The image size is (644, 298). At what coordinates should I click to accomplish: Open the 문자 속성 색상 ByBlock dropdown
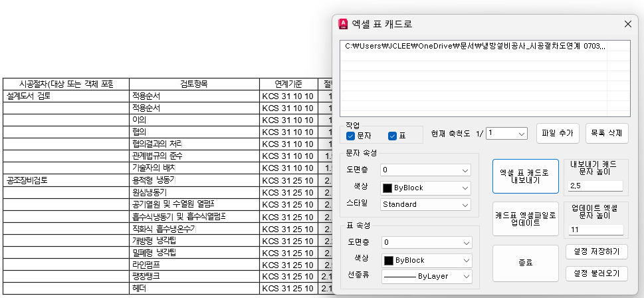[x=425, y=188]
